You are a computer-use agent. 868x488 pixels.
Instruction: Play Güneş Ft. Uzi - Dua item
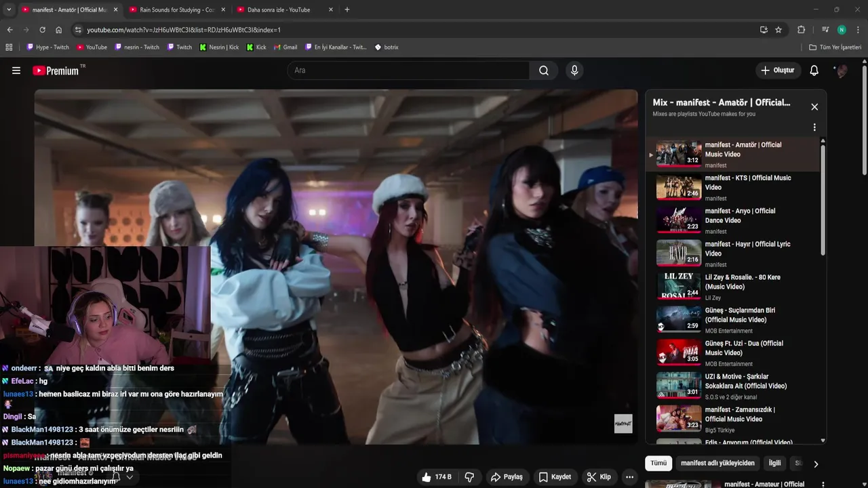[732, 354]
